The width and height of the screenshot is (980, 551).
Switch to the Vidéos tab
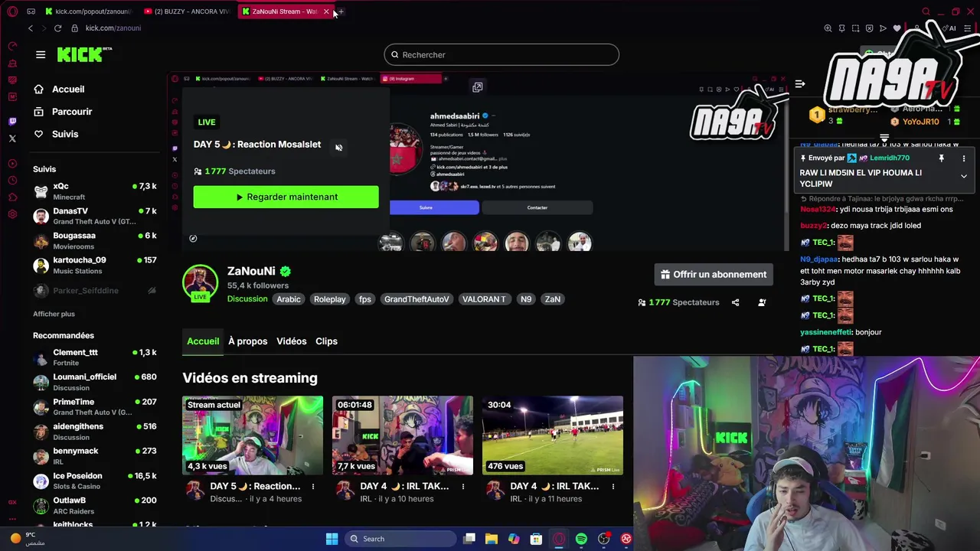[x=291, y=341]
